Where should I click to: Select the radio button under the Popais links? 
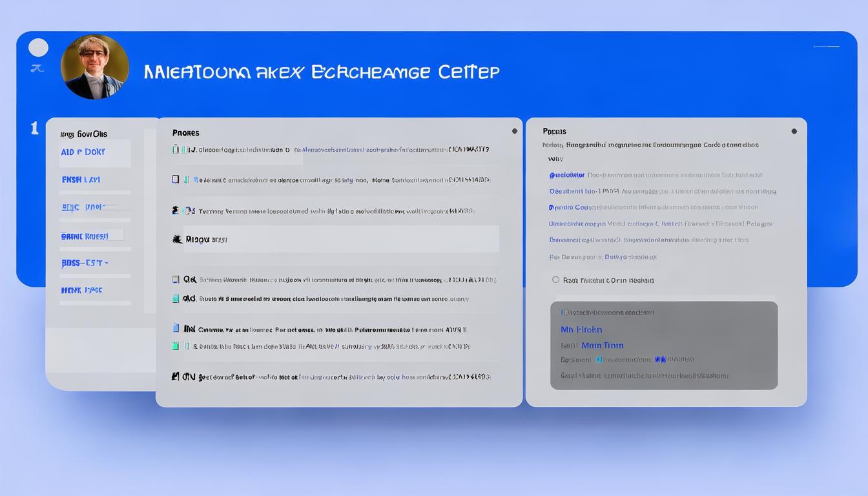pyautogui.click(x=555, y=280)
